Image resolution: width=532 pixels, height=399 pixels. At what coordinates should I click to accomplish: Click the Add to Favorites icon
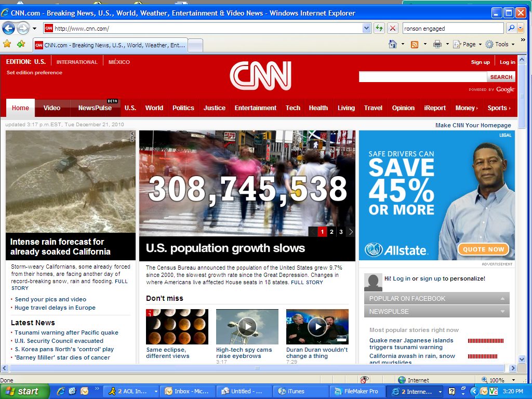click(x=21, y=44)
